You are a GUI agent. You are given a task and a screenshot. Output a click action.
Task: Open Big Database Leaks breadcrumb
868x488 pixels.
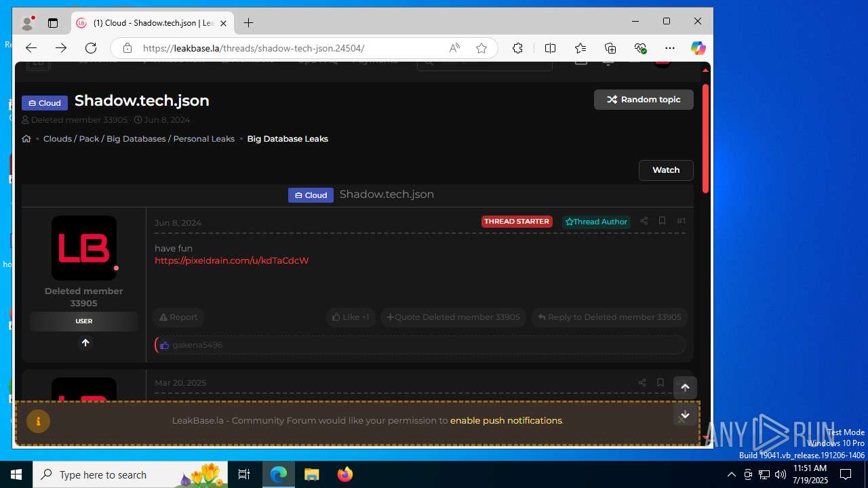tap(288, 139)
